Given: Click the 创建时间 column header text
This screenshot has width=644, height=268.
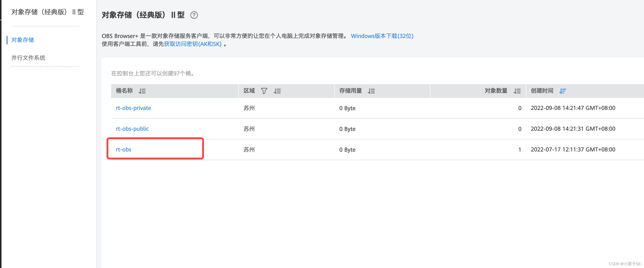Looking at the screenshot, I should (542, 91).
